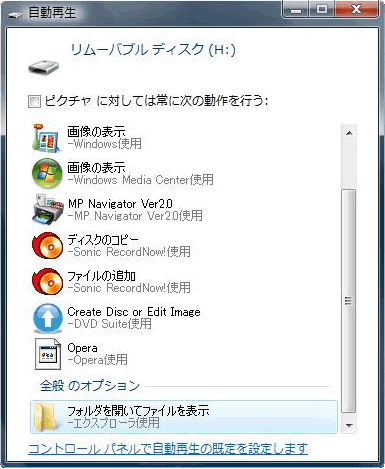Click the scrollbar up arrow
This screenshot has width=385, height=469.
coord(349,133)
